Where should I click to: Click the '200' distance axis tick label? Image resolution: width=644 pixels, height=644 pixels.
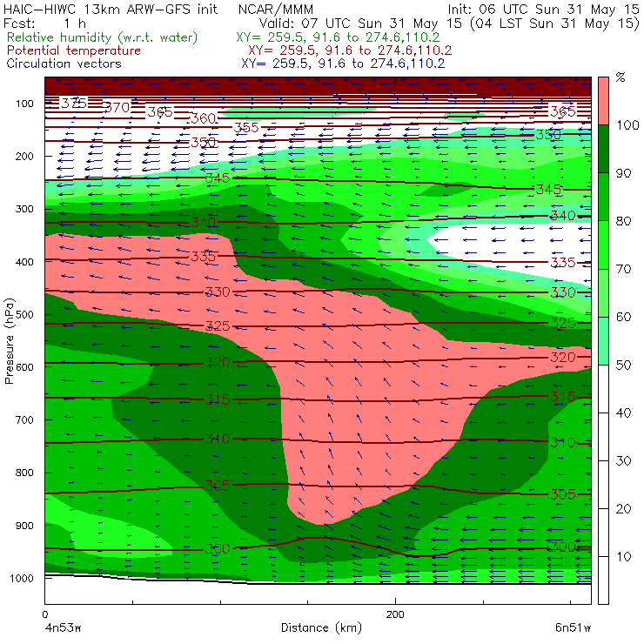(395, 614)
